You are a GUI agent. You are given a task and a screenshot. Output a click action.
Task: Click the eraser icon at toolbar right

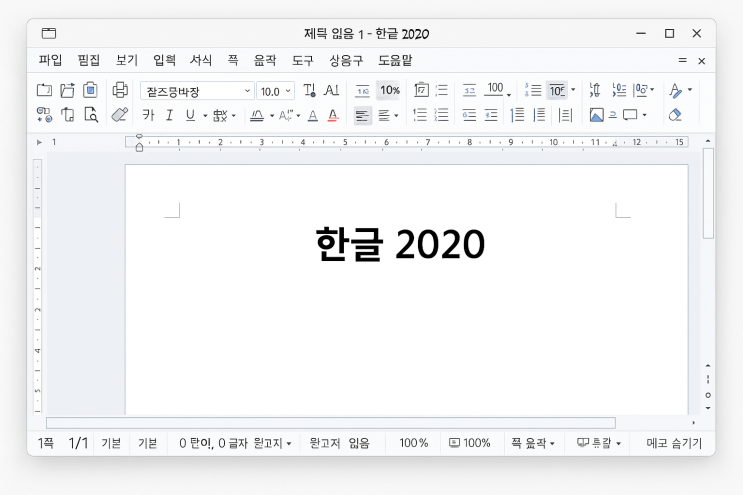(675, 115)
